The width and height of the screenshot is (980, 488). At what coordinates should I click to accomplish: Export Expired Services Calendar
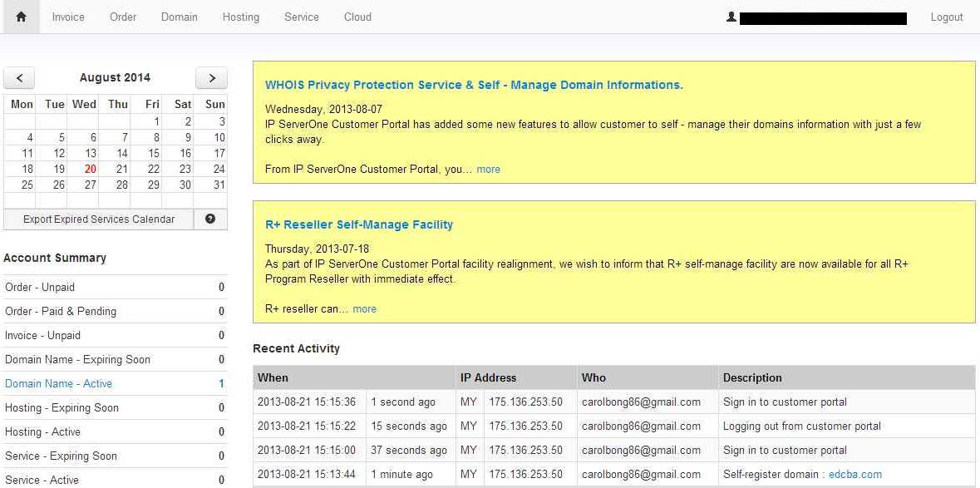click(99, 219)
